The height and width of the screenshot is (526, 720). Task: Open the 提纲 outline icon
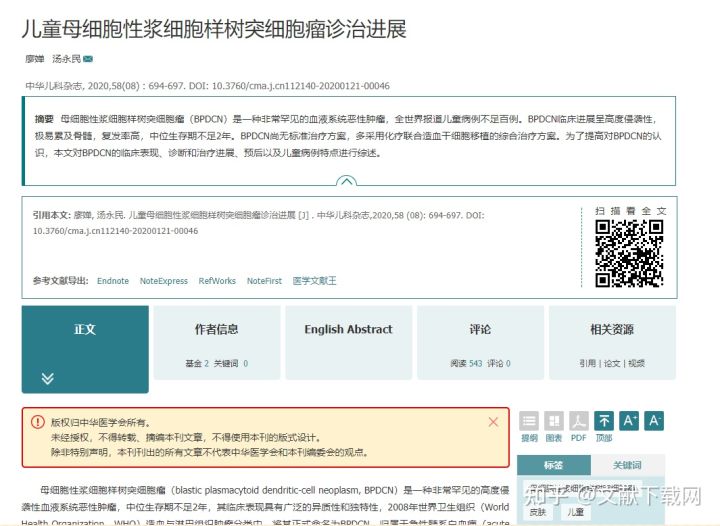click(x=529, y=421)
